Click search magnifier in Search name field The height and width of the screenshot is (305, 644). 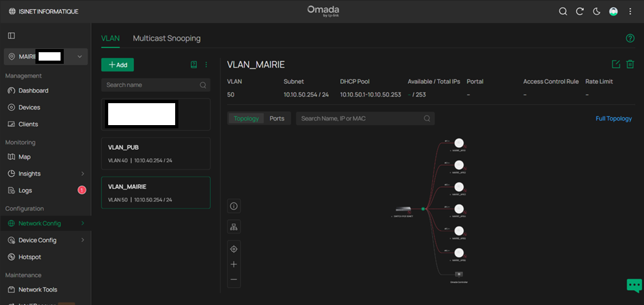203,85
